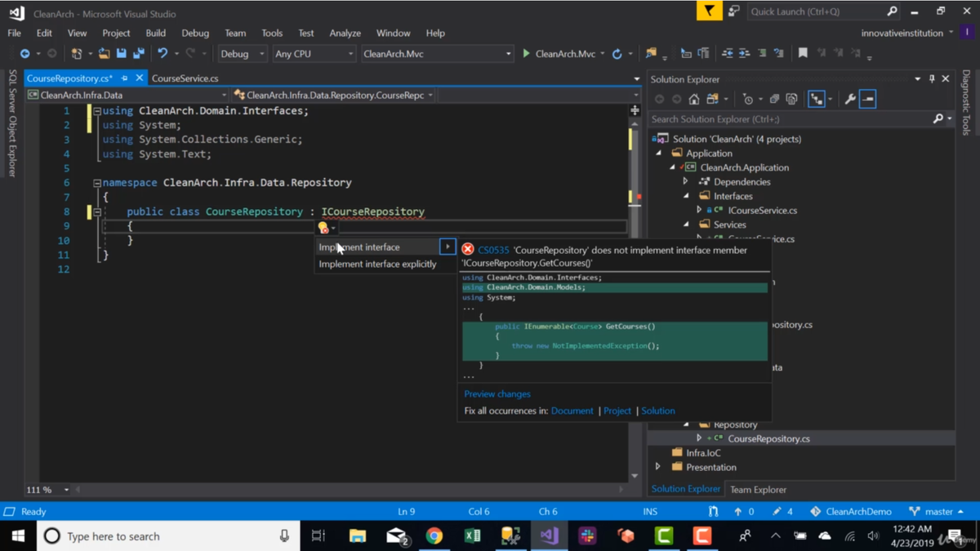Switch to the Team Explorer tab
This screenshot has width=980, height=551.
click(x=758, y=490)
